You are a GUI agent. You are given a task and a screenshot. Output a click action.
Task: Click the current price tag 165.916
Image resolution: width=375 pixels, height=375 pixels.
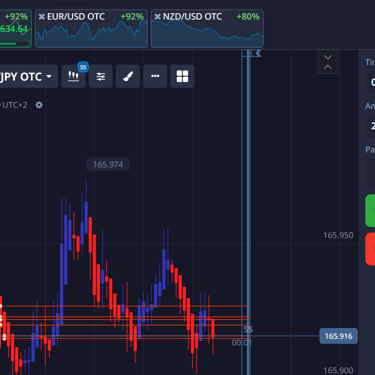338,336
